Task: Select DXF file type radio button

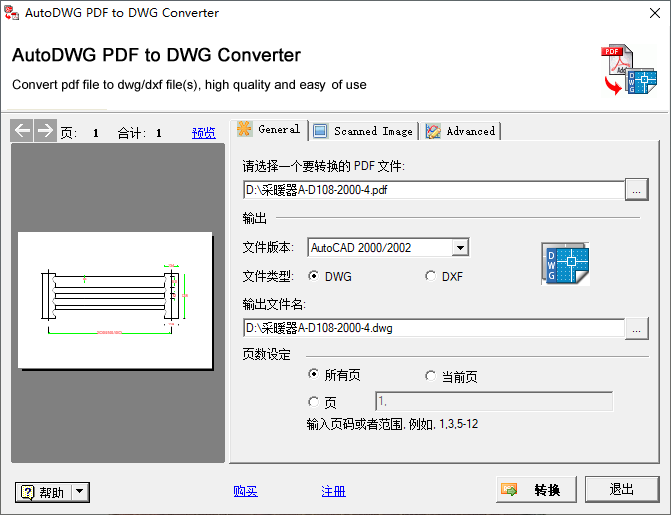Action: (x=430, y=276)
